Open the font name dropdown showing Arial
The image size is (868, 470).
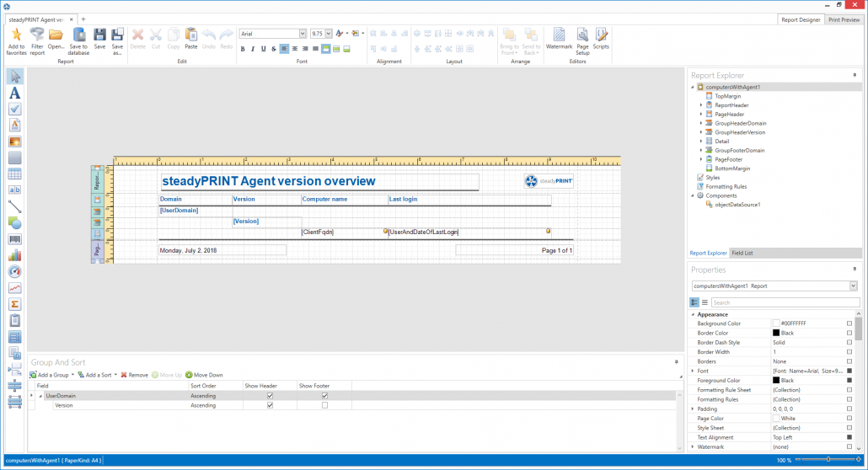coord(303,34)
